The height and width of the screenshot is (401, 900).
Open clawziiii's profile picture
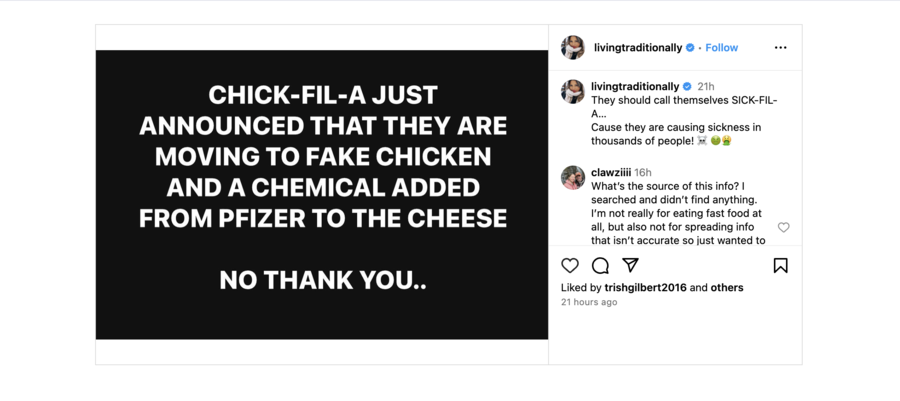tap(573, 177)
